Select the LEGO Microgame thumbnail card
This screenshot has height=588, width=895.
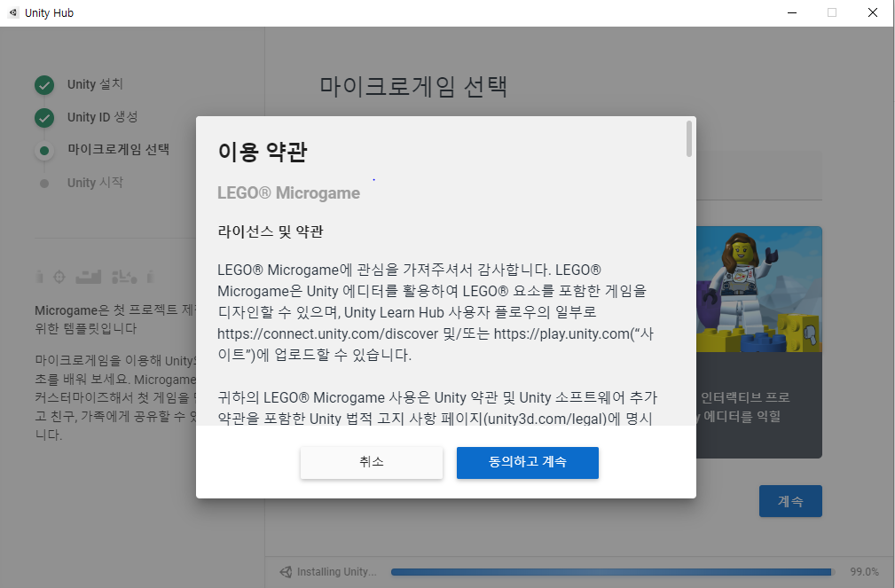(759, 342)
